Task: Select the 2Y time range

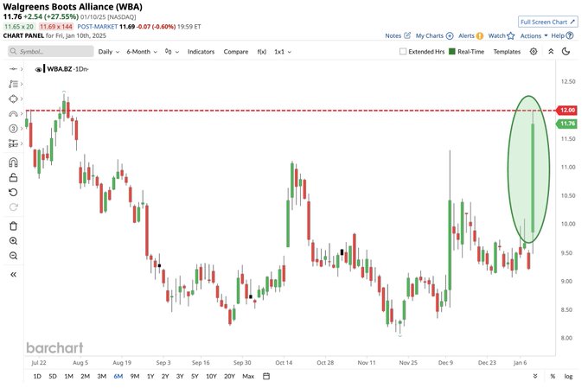Action: pyautogui.click(x=165, y=377)
